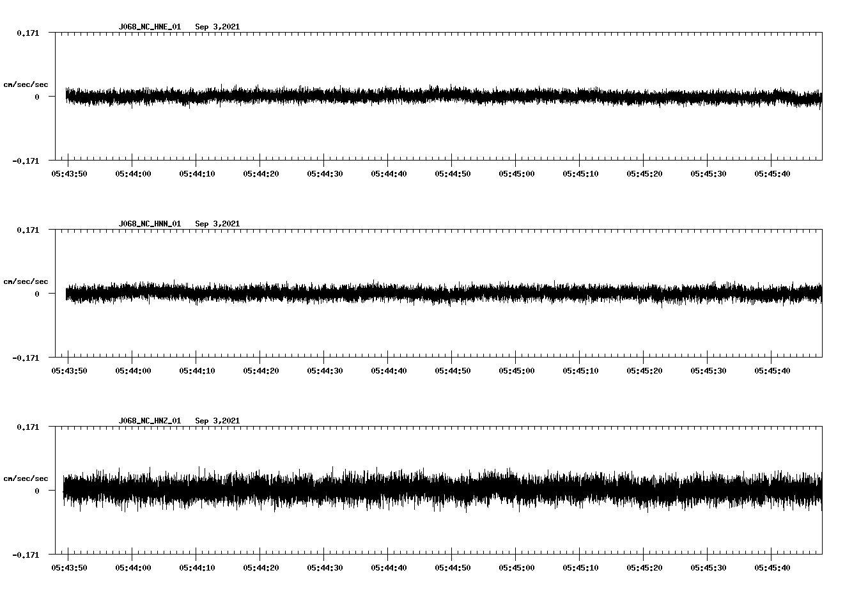
Task: Click 05:45:10 time label under HNN plot
Action: click(x=580, y=371)
